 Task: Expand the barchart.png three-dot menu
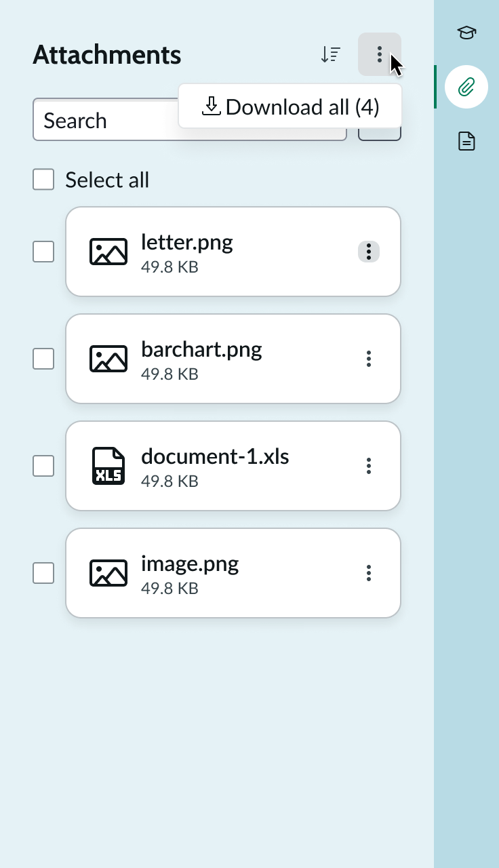pyautogui.click(x=369, y=359)
